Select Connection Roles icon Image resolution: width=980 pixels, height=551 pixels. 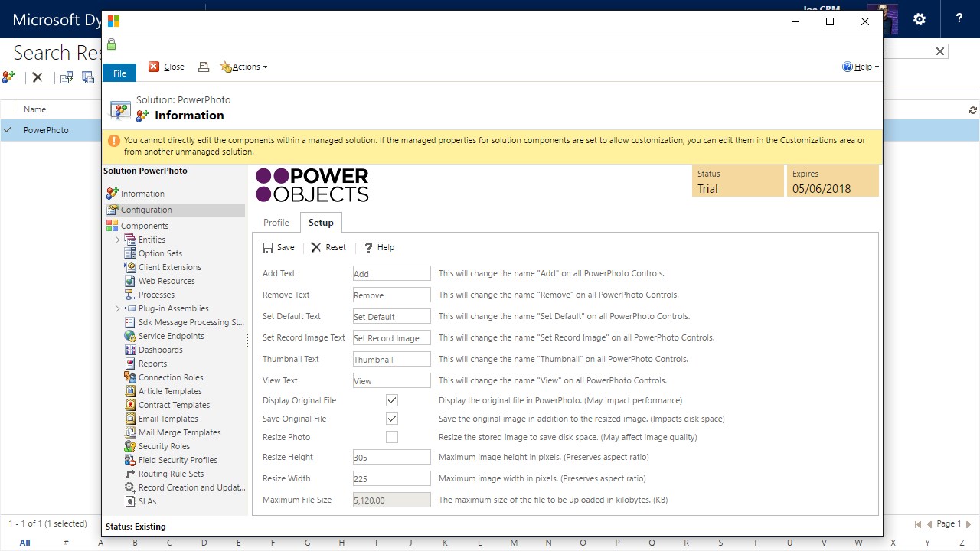click(x=130, y=377)
